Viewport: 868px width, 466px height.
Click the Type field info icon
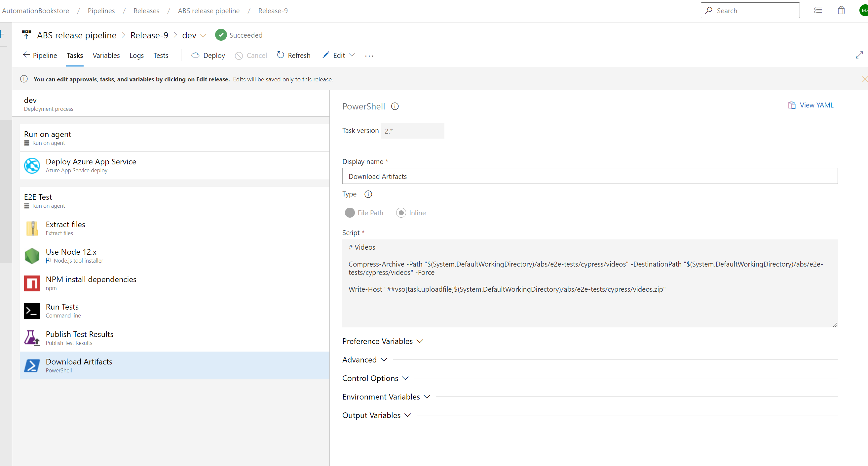[368, 194]
